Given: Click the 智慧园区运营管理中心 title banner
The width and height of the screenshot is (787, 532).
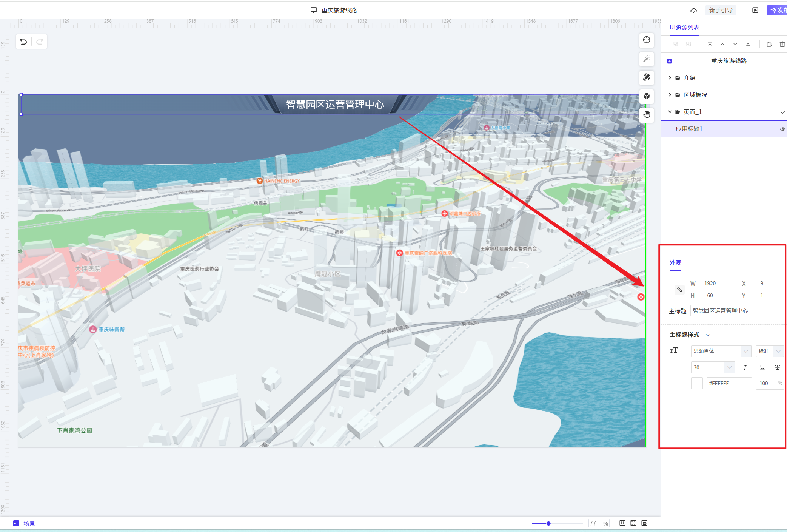Looking at the screenshot, I should click(x=335, y=104).
